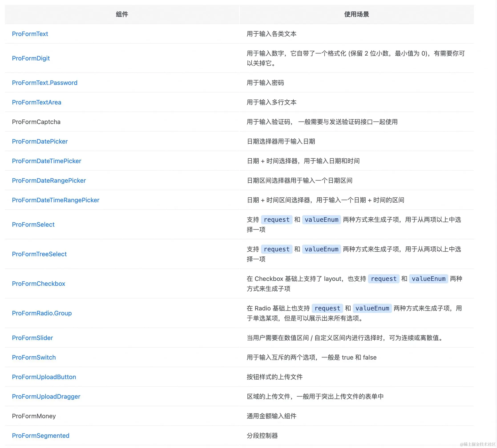Open the ProFormTextArea link

(x=36, y=102)
